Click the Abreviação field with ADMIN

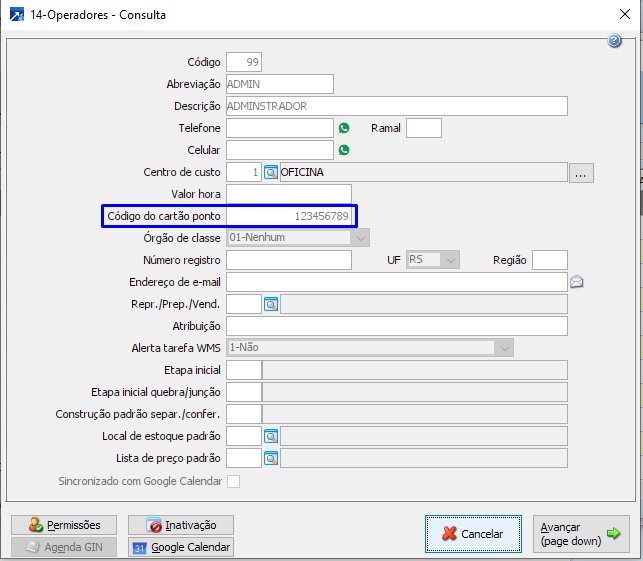pos(280,84)
